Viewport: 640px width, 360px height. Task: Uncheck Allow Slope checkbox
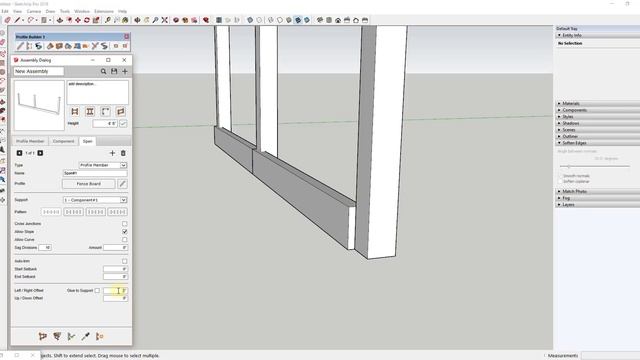tap(124, 231)
